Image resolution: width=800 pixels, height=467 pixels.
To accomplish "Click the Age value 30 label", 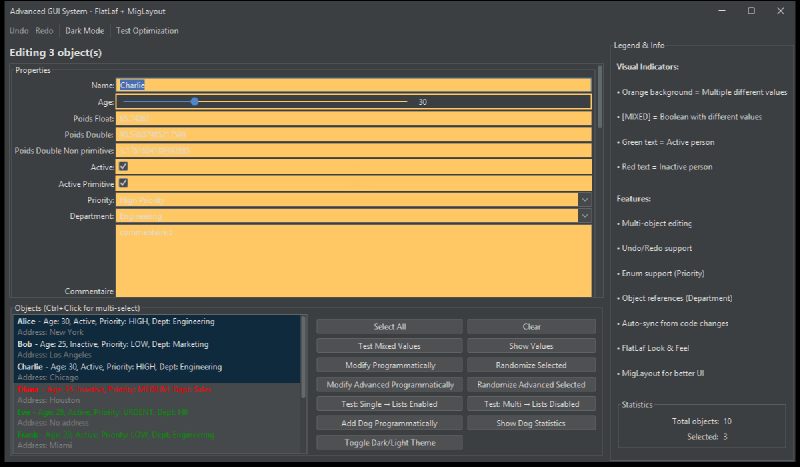I will coord(422,102).
